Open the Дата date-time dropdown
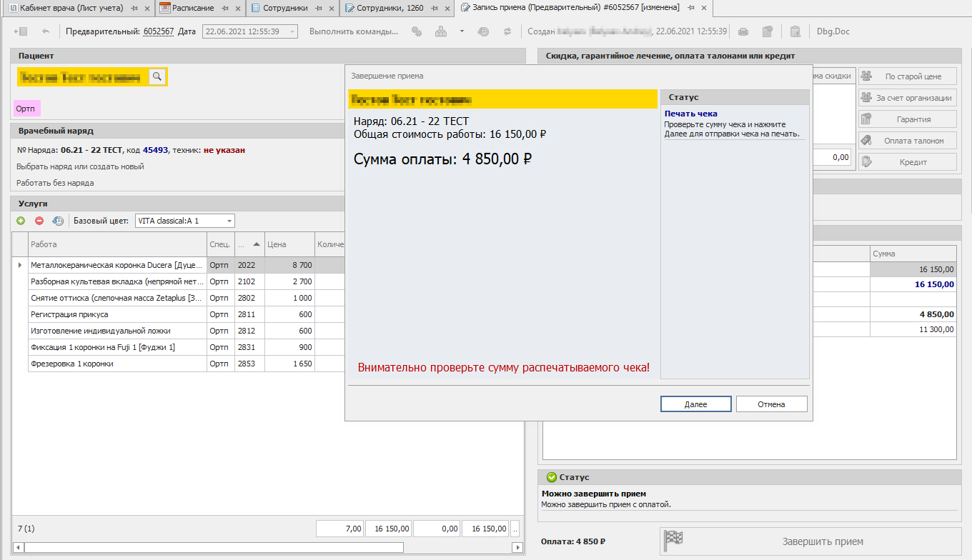 pos(292,31)
